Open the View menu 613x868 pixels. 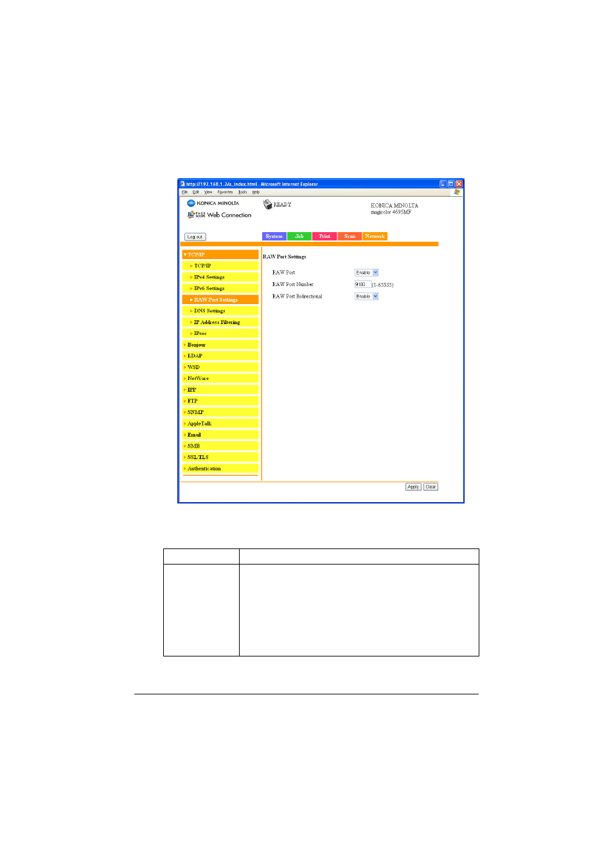pos(208,192)
